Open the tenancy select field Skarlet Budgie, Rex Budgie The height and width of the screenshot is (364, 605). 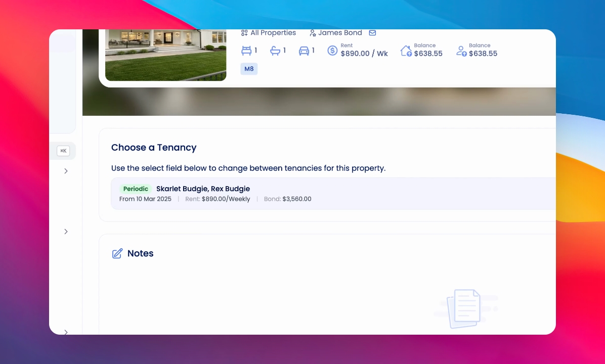pyautogui.click(x=333, y=194)
